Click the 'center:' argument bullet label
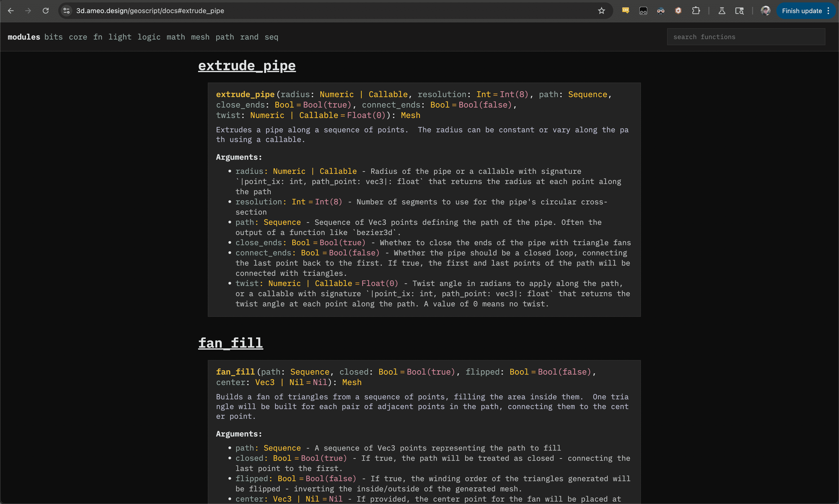839x504 pixels. coord(252,499)
